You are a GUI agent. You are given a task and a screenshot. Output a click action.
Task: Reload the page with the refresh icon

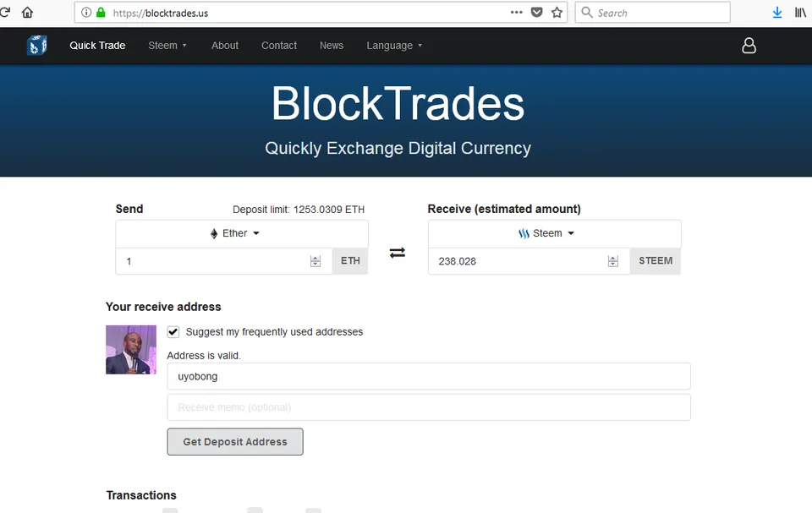click(5, 13)
